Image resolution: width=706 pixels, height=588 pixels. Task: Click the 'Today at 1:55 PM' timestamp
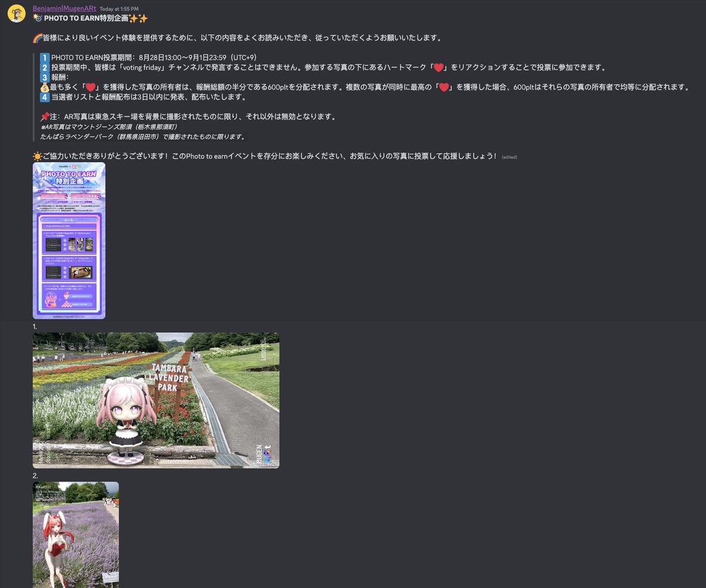(119, 9)
